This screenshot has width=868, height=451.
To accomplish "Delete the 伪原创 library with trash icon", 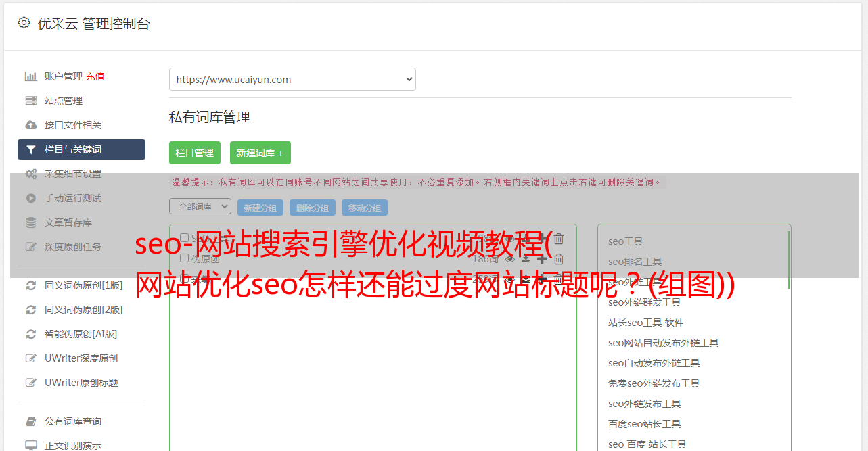I will pyautogui.click(x=559, y=258).
